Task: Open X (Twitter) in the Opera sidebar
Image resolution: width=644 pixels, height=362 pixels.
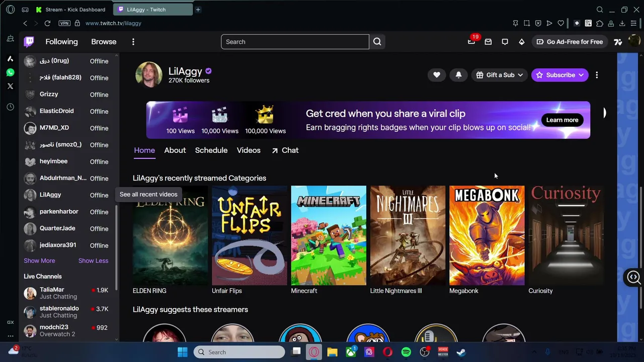Action: click(x=10, y=86)
